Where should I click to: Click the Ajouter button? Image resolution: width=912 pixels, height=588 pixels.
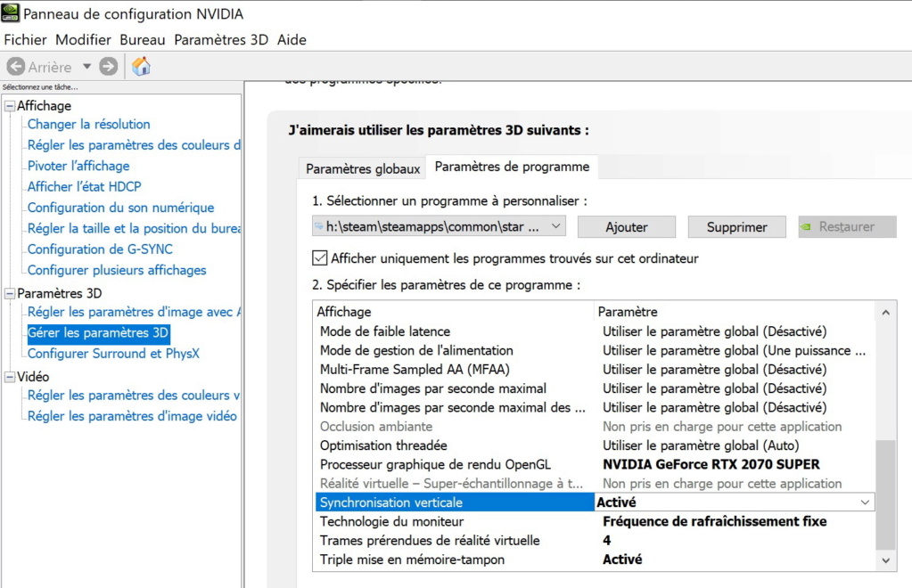pyautogui.click(x=627, y=227)
